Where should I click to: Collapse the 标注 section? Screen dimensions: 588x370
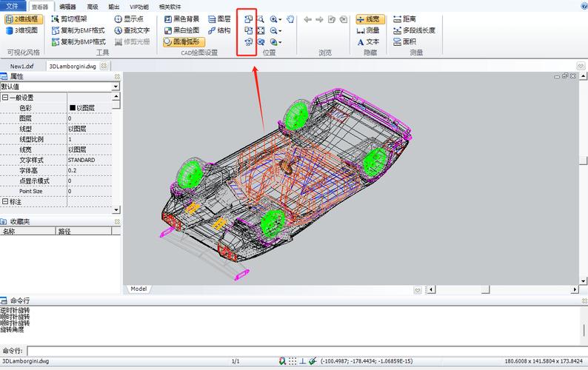click(5, 202)
